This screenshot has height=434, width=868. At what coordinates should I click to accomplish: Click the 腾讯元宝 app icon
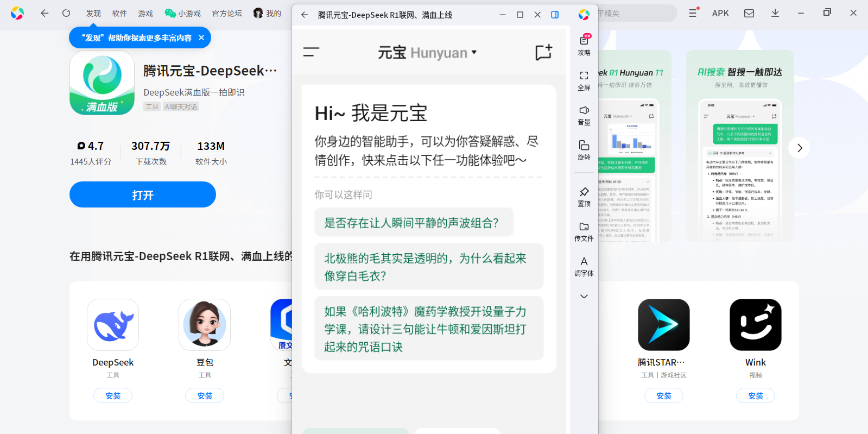coord(102,83)
